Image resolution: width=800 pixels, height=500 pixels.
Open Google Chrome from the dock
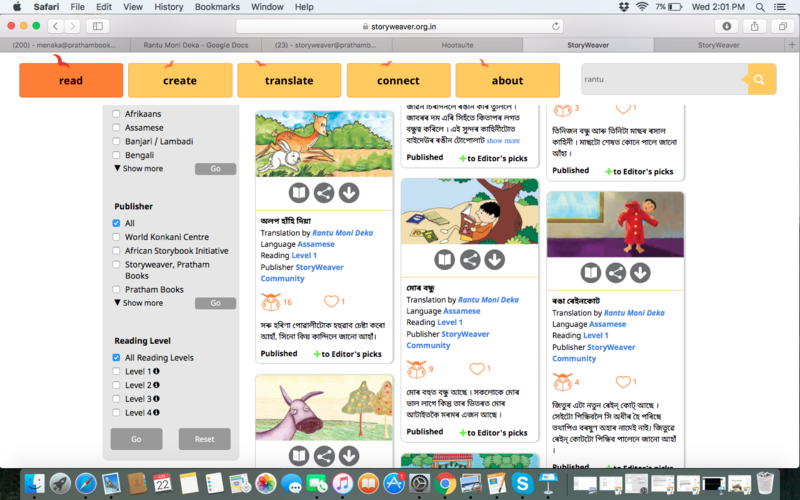click(445, 483)
